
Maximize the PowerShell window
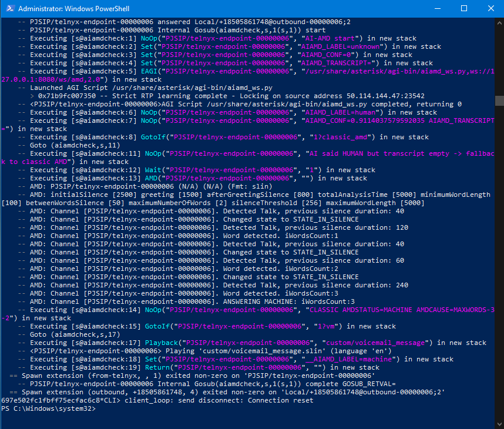pyautogui.click(x=464, y=9)
